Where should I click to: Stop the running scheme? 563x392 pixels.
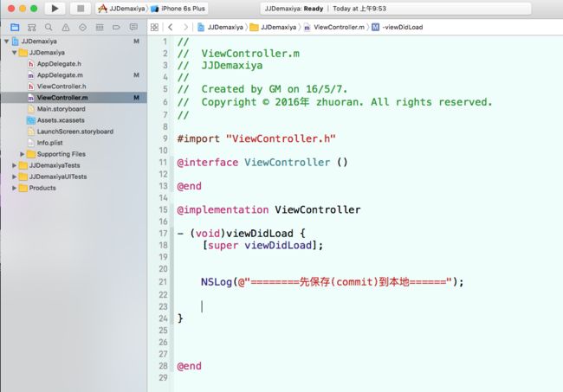[x=81, y=9]
